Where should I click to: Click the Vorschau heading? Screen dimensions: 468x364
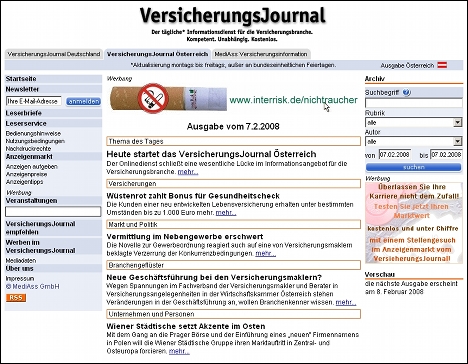pyautogui.click(x=380, y=274)
